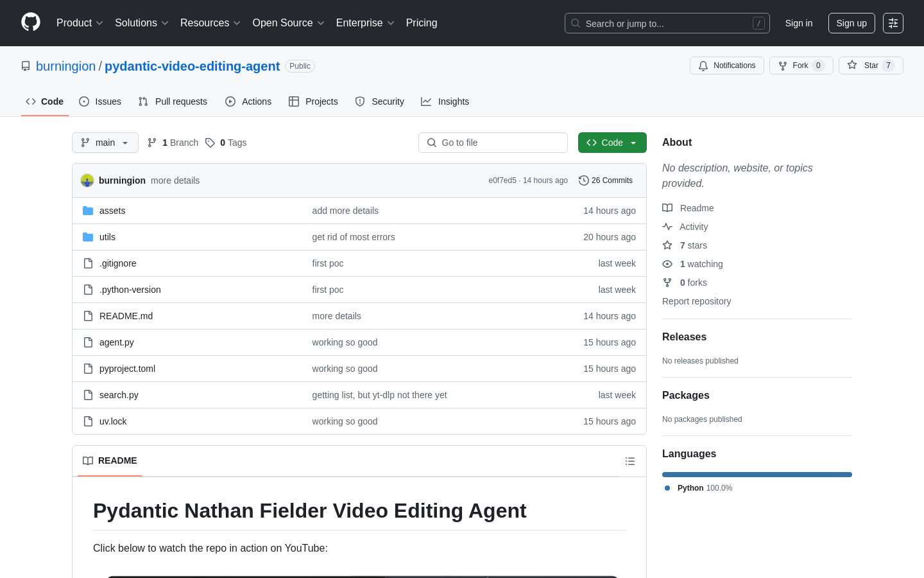
Task: Click the Star icon
Action: pyautogui.click(x=852, y=65)
